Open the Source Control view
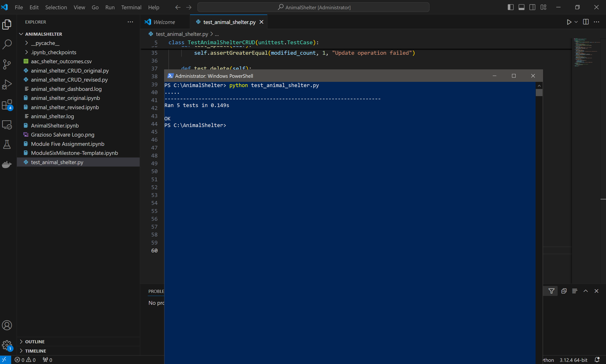This screenshot has height=364, width=606. pos(7,64)
